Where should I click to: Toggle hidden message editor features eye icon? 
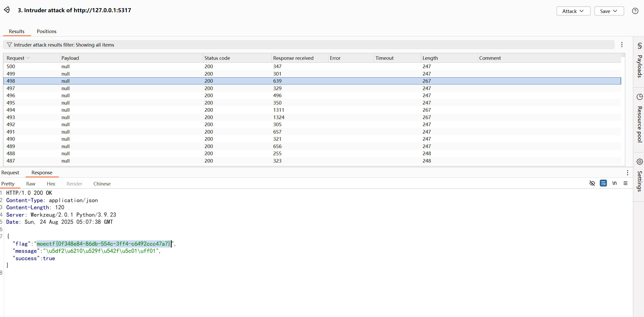592,183
